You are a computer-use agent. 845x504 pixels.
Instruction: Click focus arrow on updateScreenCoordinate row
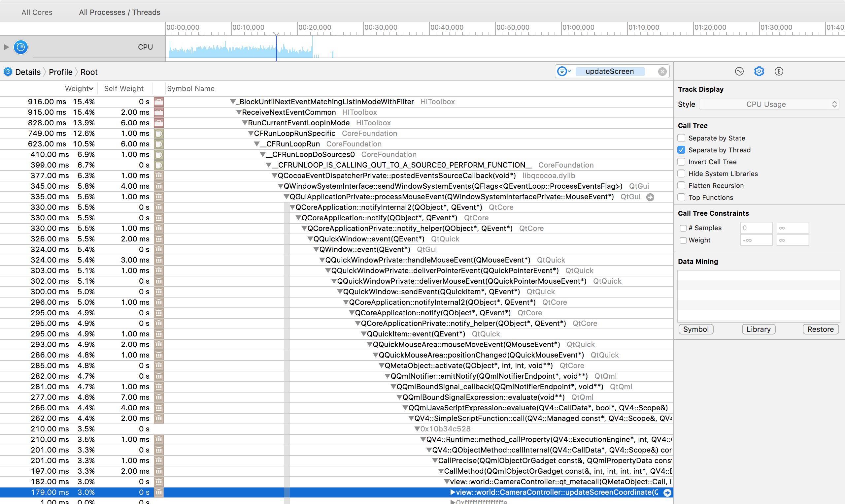[x=667, y=492]
